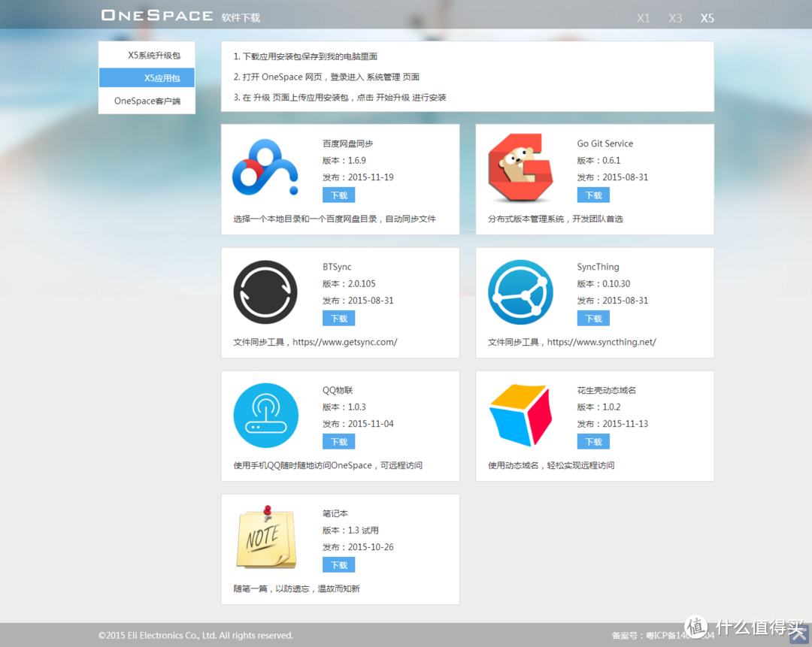Image resolution: width=812 pixels, height=647 pixels.
Task: Download the 笔记本 trial package
Action: [x=338, y=564]
